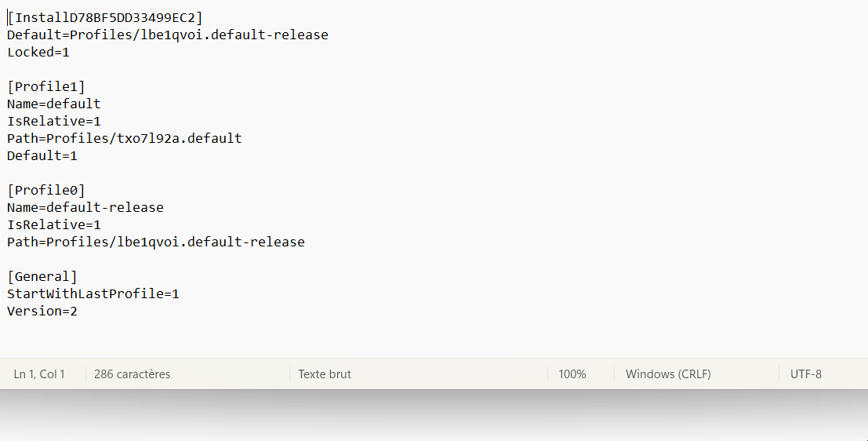This screenshot has width=868, height=441.
Task: Click the [Profile0] section header
Action: coord(46,190)
